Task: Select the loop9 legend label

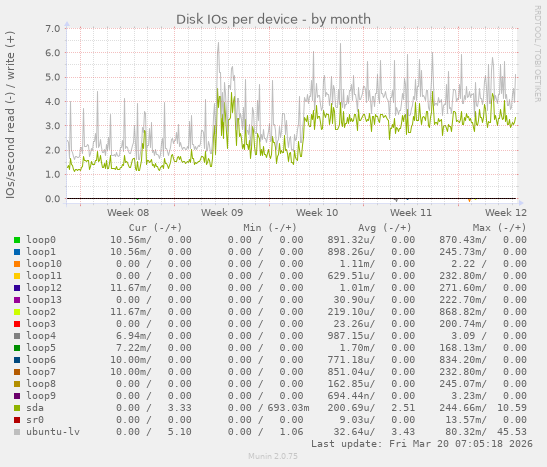Action: (x=41, y=396)
